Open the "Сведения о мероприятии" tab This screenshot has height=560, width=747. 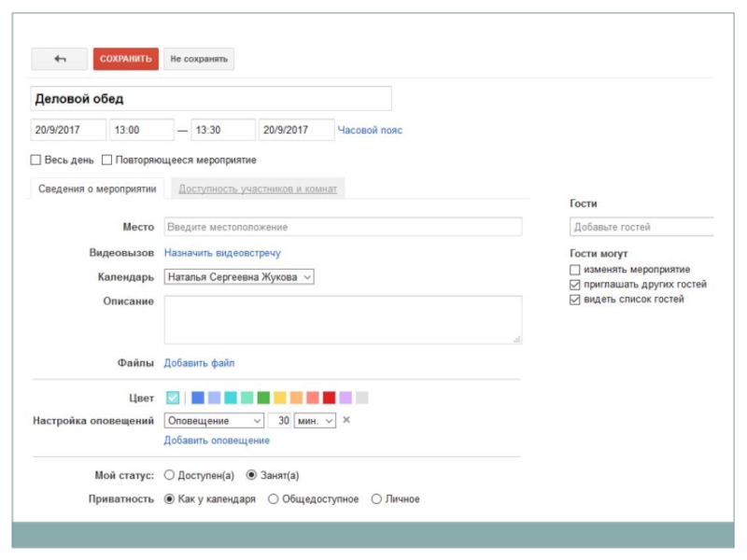[97, 189]
